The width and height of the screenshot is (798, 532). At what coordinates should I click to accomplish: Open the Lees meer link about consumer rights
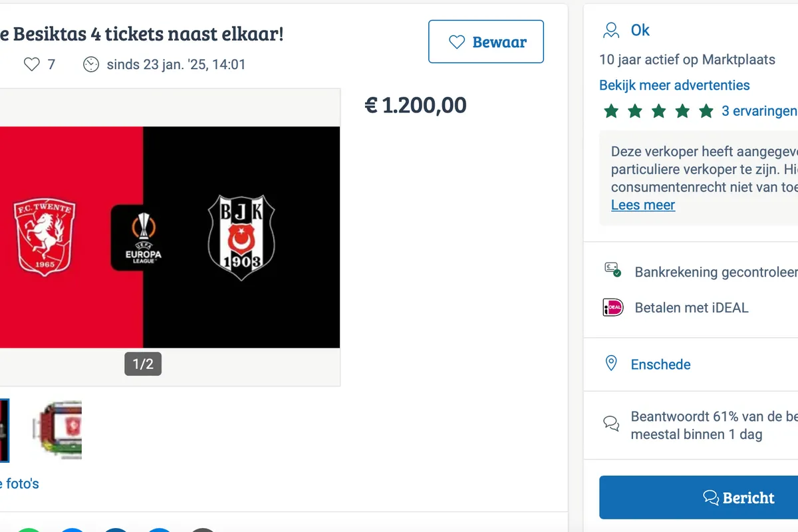(642, 205)
